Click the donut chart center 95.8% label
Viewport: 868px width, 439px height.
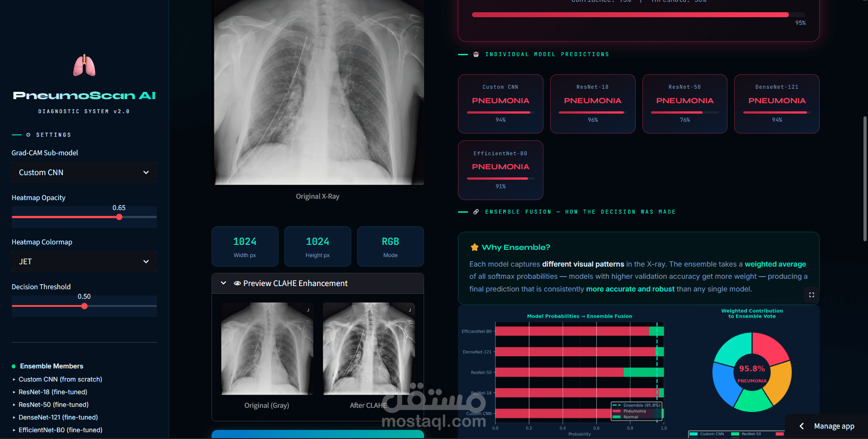tap(752, 369)
